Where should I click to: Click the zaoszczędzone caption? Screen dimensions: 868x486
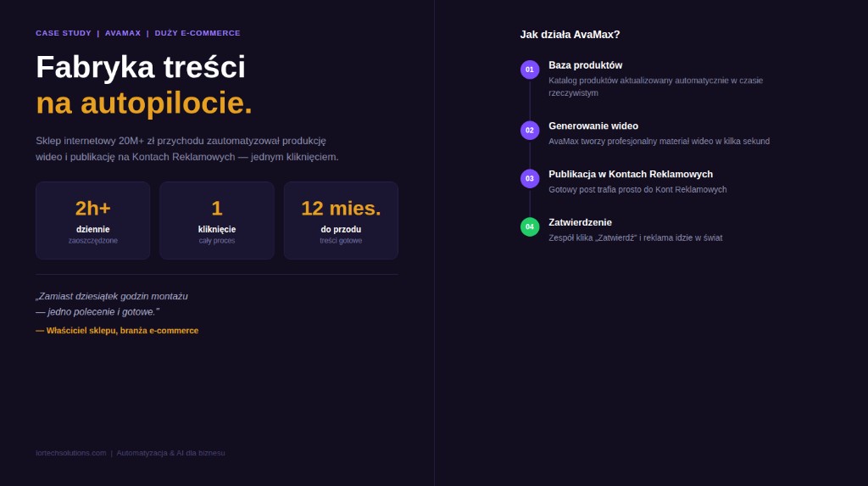pyautogui.click(x=93, y=241)
